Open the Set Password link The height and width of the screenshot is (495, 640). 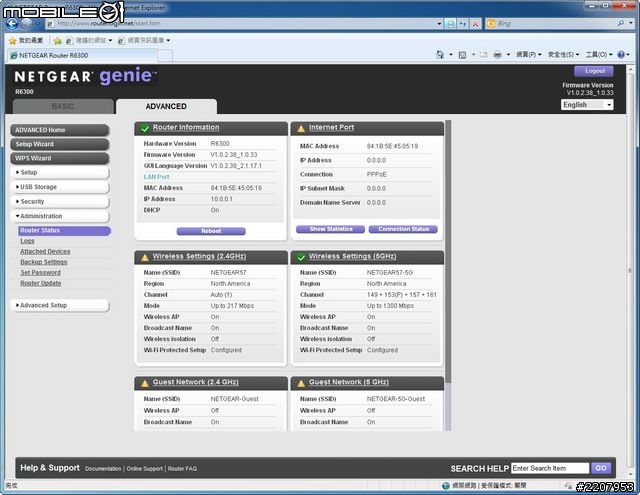(40, 273)
